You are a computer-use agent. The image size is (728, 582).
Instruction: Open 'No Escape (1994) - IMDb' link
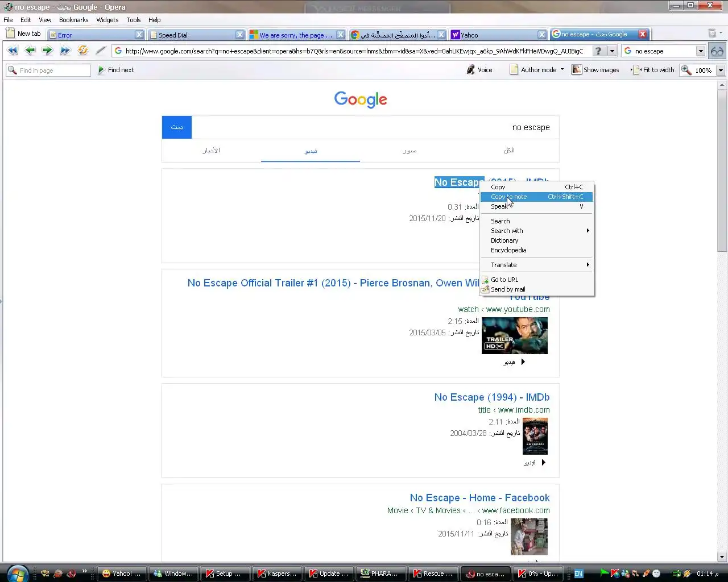click(492, 397)
